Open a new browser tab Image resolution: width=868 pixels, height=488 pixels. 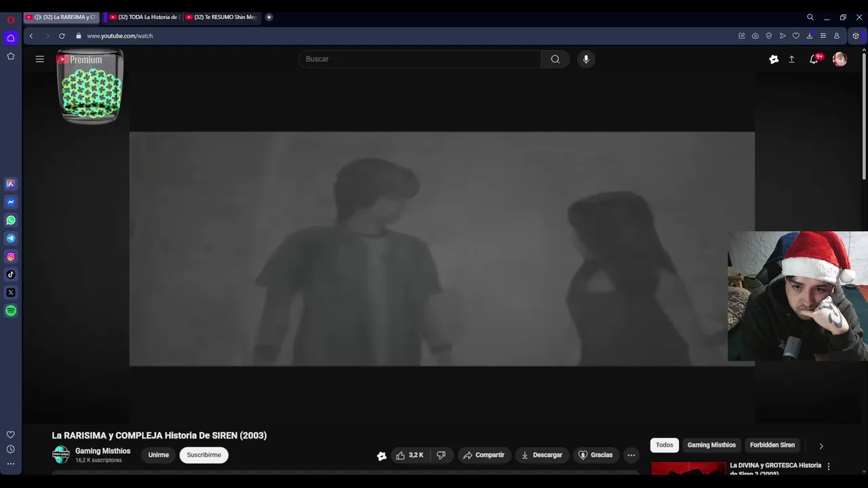click(x=269, y=17)
